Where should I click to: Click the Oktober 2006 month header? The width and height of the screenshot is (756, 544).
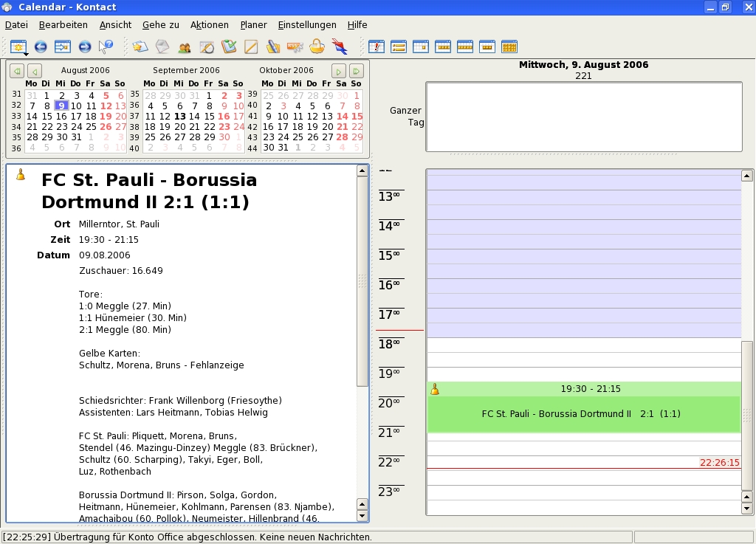point(286,70)
